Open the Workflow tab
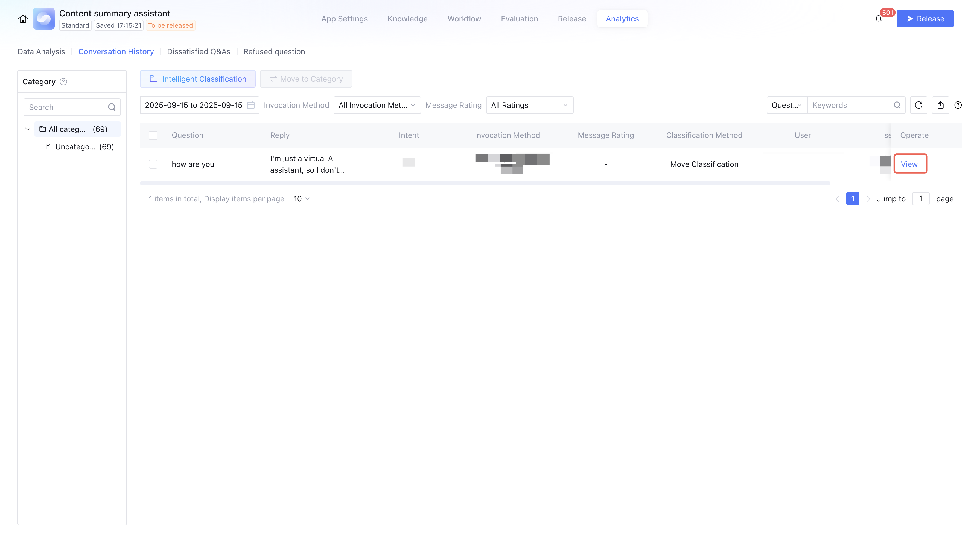The width and height of the screenshot is (980, 546). click(x=464, y=19)
